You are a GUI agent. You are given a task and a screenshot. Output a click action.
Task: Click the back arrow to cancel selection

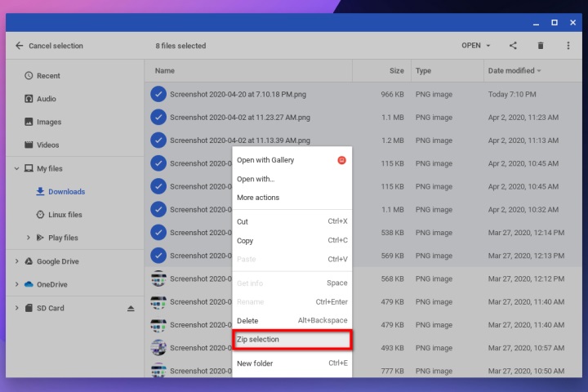(x=20, y=46)
